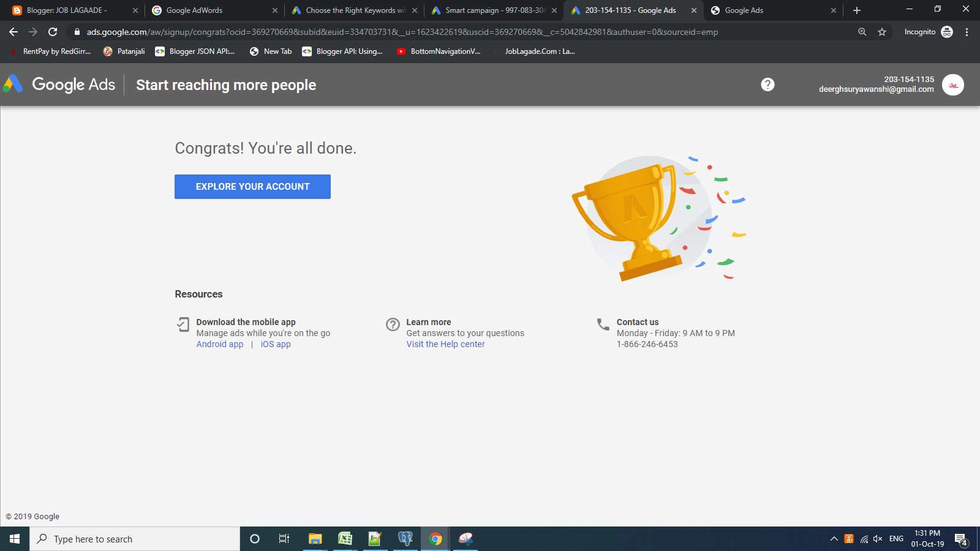This screenshot has width=980, height=551.
Task: Click the Download the mobile app heading
Action: (x=246, y=322)
